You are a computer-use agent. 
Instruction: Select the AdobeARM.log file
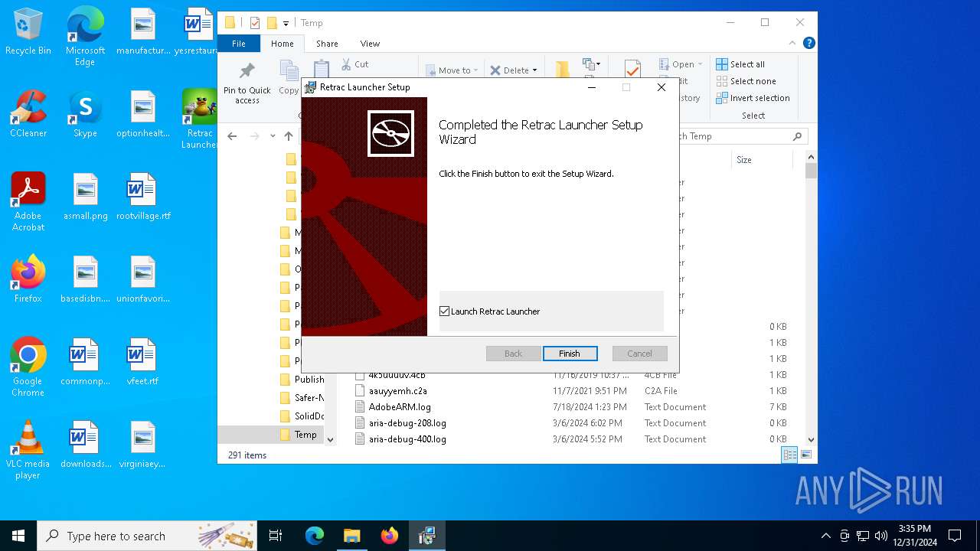point(400,407)
